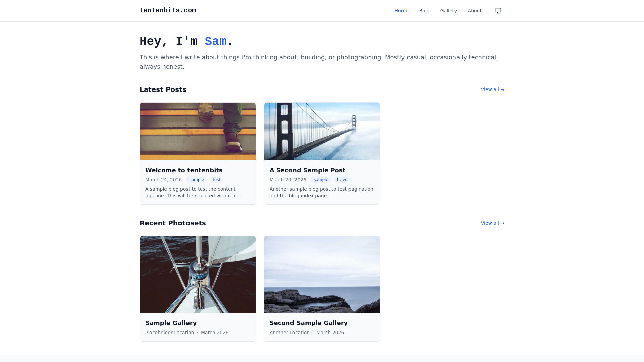Click the Latest Posts heading
This screenshot has height=362, width=644.
pyautogui.click(x=163, y=89)
